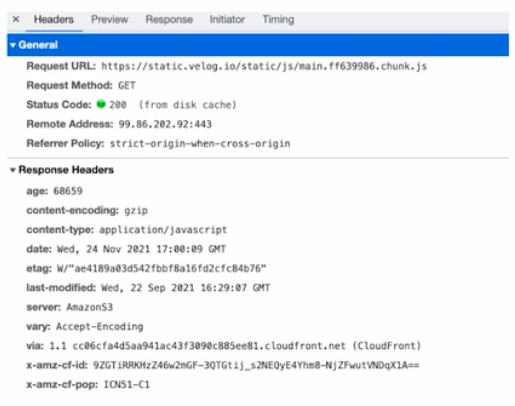The width and height of the screenshot is (515, 406).
Task: Click the content-type application/javascript value
Action: [163, 230]
